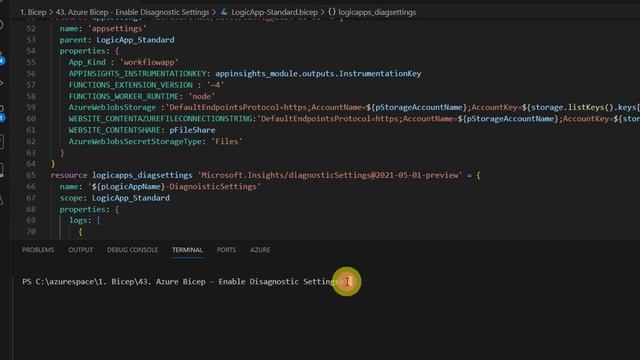Click APPINSIGHTS_INSTRUMENTATIONKEY property name
Screen dimensions: 640x360
click(137, 73)
